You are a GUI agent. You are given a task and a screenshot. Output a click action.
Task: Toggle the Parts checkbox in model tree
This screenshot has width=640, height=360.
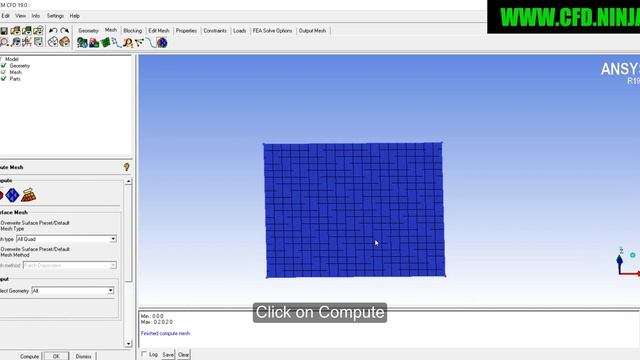coord(4,79)
